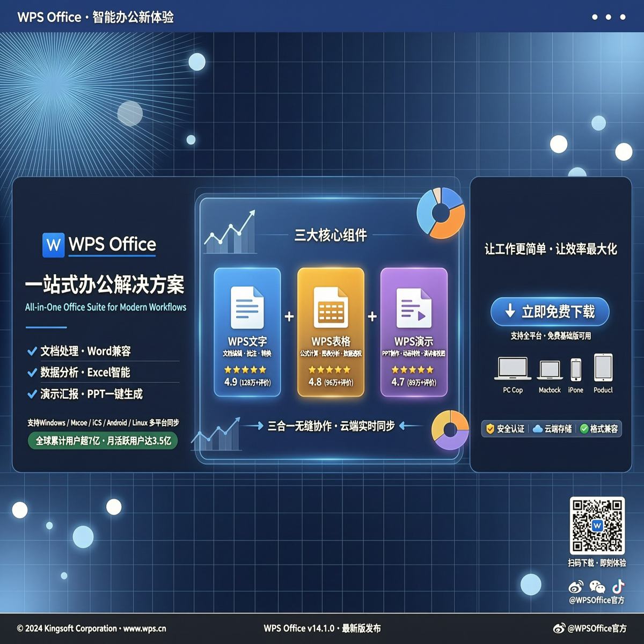Select the Mactock laptop icon

coord(550,370)
